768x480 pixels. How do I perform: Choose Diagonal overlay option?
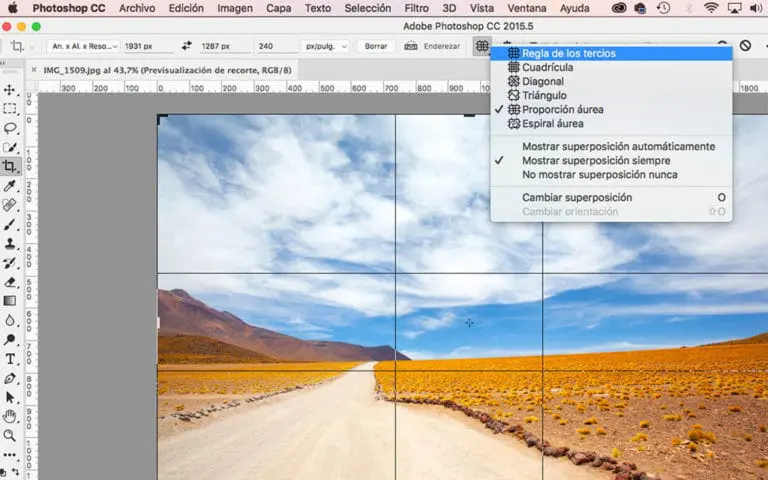point(611,81)
